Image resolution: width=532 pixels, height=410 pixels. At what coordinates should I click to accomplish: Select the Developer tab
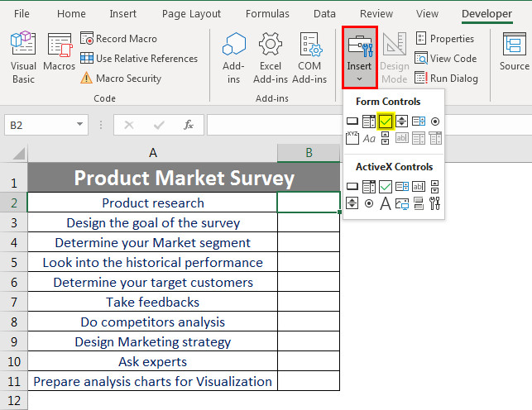point(486,14)
